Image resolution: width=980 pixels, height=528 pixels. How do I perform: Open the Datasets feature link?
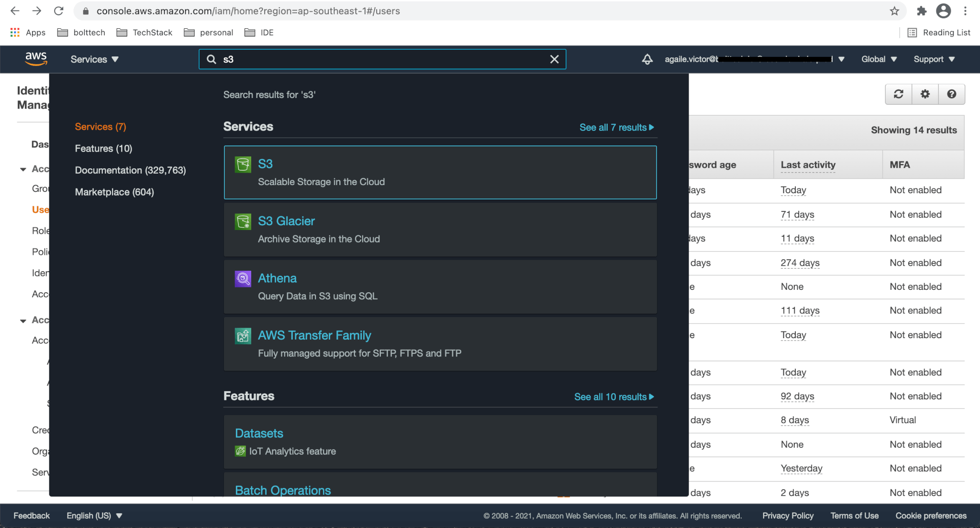point(259,433)
